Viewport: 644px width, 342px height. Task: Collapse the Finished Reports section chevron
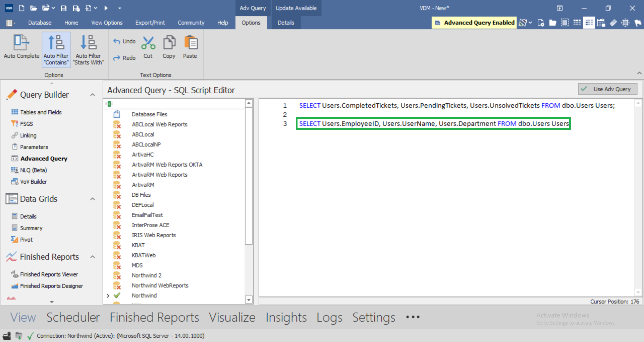93,257
